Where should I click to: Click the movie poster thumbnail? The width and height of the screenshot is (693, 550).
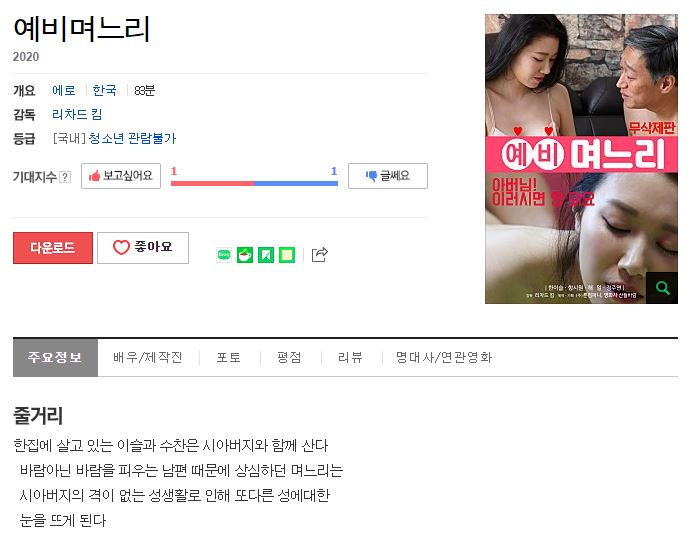581,159
